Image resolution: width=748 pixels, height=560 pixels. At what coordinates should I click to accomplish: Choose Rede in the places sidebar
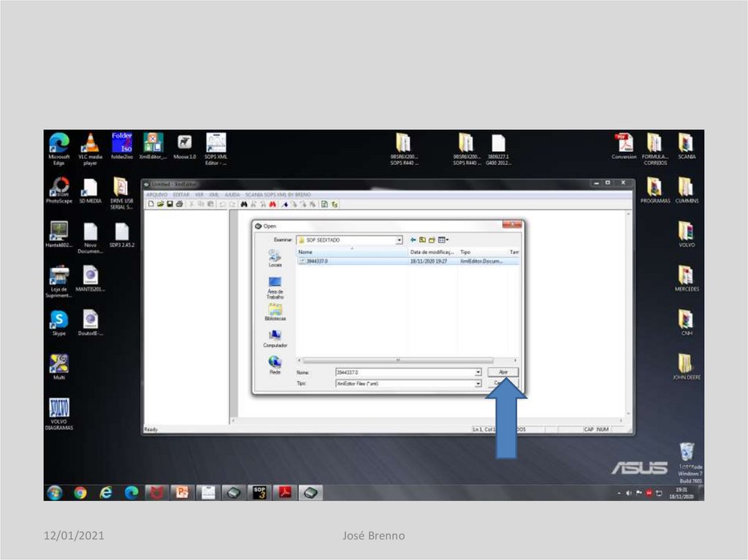tap(275, 364)
